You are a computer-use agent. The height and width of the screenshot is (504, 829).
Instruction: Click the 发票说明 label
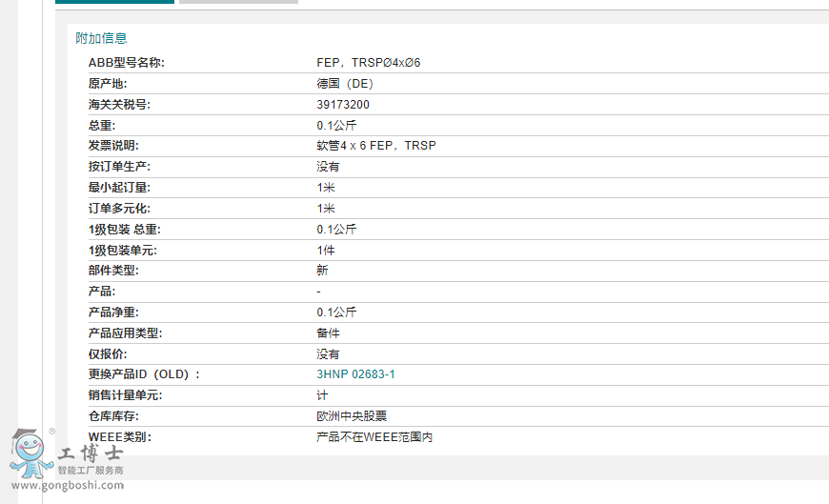113,146
